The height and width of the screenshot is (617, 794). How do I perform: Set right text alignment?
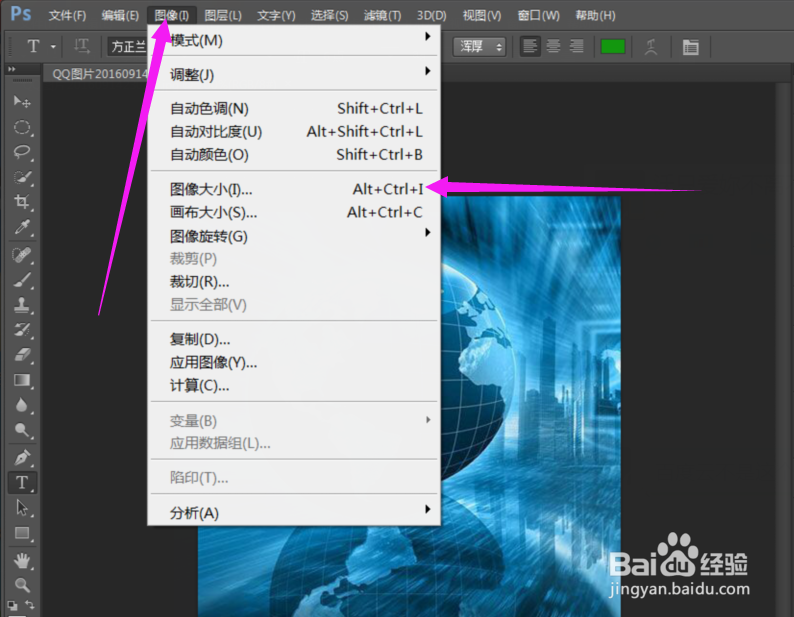point(576,47)
